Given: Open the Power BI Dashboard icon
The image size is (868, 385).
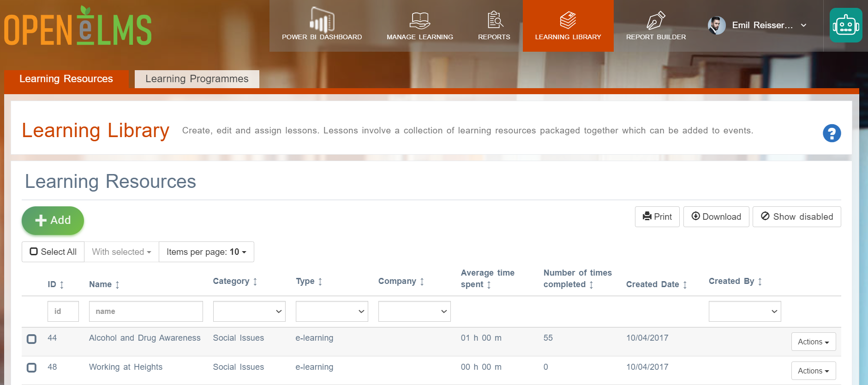Looking at the screenshot, I should [x=322, y=20].
